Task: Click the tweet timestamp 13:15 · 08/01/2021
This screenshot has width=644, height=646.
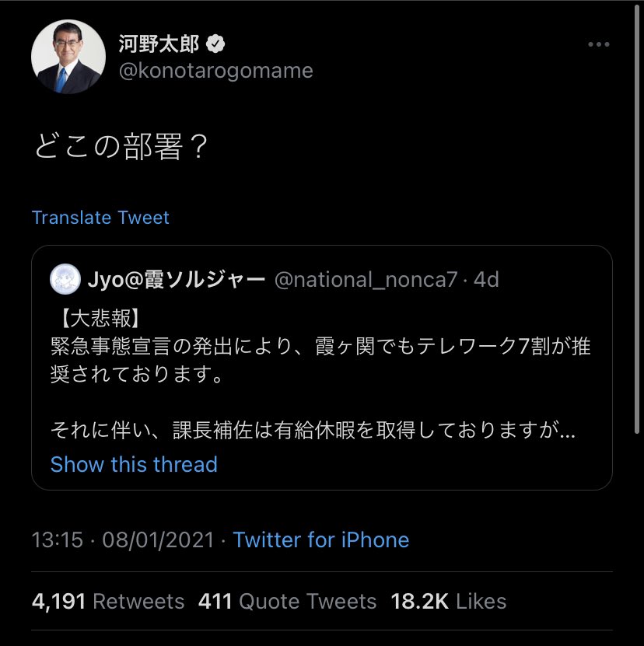Action: coord(124,539)
